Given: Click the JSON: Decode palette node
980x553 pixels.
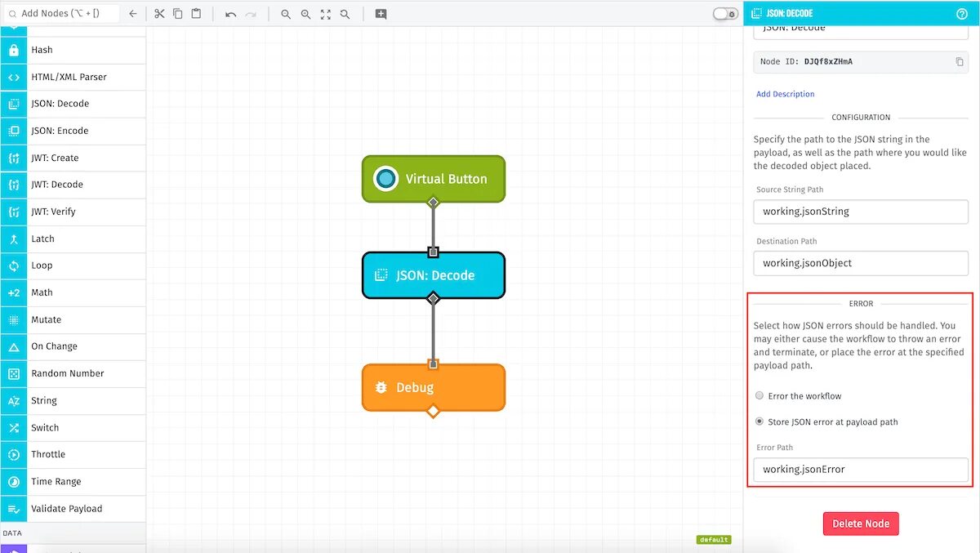Looking at the screenshot, I should point(73,104).
